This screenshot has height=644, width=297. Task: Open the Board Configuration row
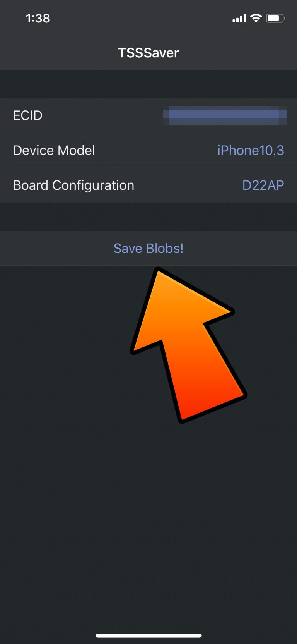(x=148, y=185)
